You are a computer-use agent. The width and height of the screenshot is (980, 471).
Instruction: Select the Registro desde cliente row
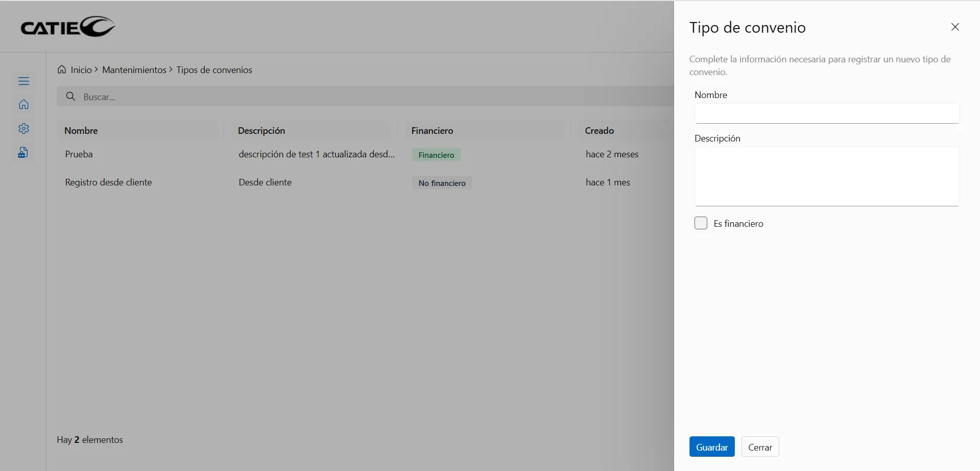(108, 182)
